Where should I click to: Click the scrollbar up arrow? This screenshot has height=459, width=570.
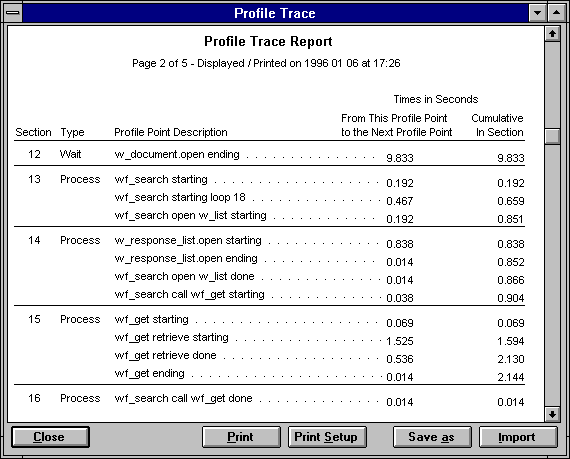pyautogui.click(x=552, y=34)
